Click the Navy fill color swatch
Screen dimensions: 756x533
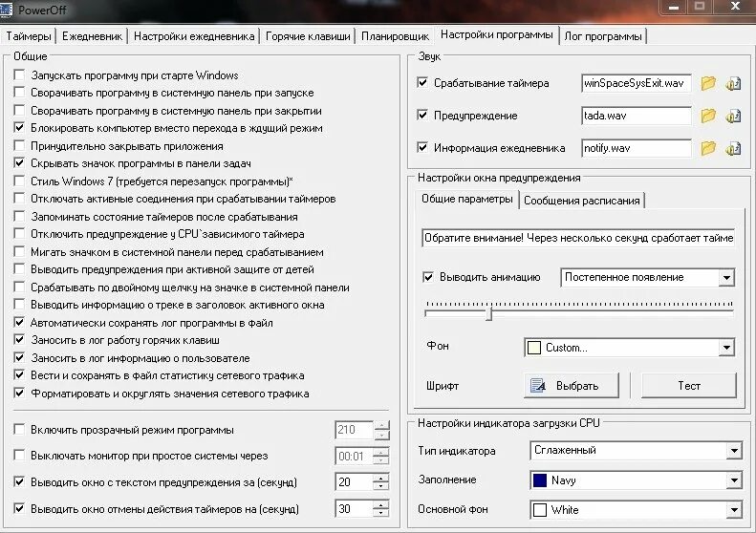540,480
